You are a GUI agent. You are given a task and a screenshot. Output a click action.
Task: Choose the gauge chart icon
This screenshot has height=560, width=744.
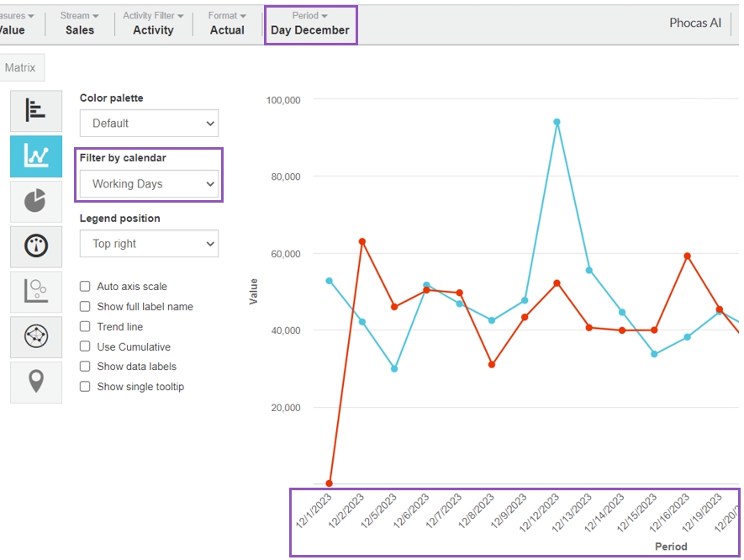36,246
